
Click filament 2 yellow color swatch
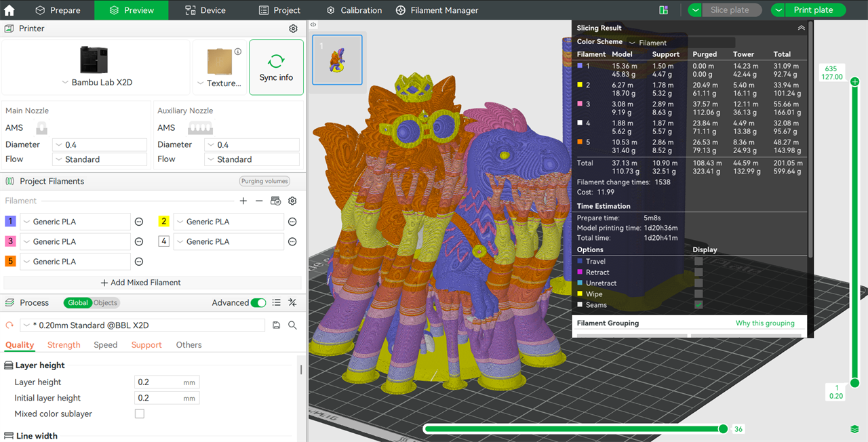pyautogui.click(x=163, y=222)
